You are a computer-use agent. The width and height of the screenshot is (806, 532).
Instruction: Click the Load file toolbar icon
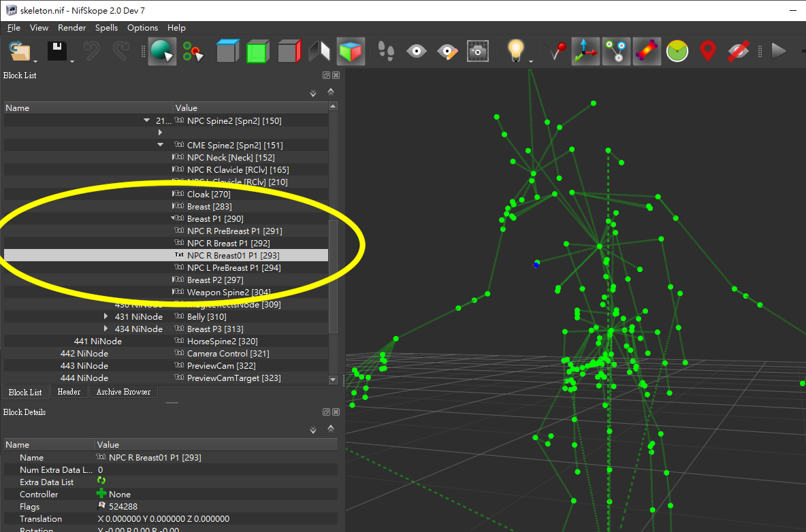[19, 51]
